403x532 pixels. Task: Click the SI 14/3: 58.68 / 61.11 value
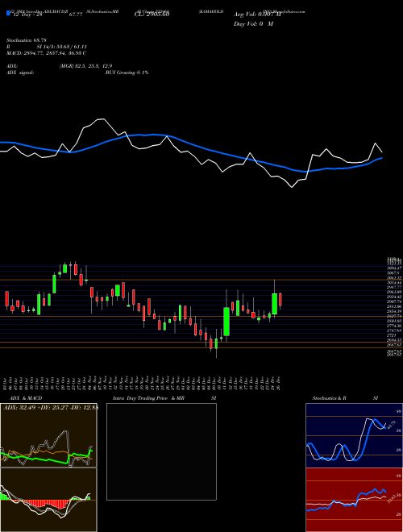62,47
